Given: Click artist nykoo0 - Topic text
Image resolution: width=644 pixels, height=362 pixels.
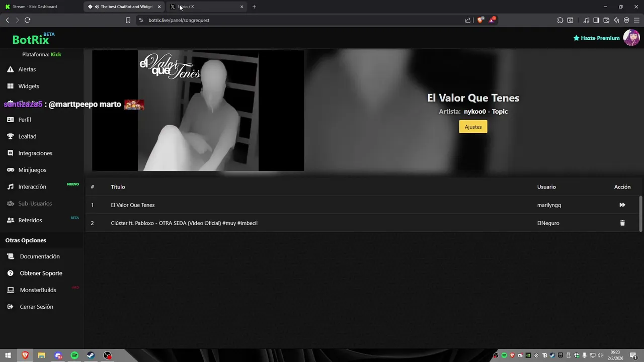Looking at the screenshot, I should 486,112.
